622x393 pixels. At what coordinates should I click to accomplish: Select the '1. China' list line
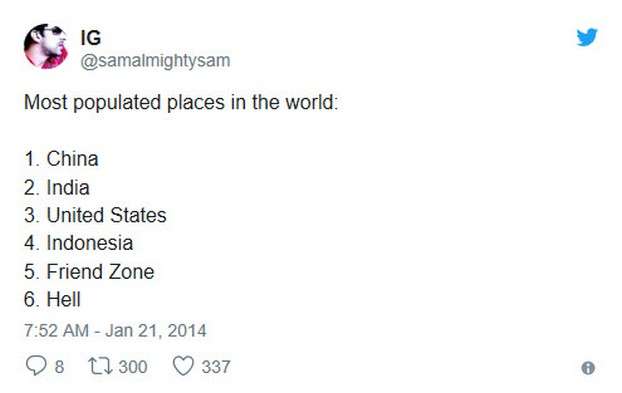coord(61,159)
